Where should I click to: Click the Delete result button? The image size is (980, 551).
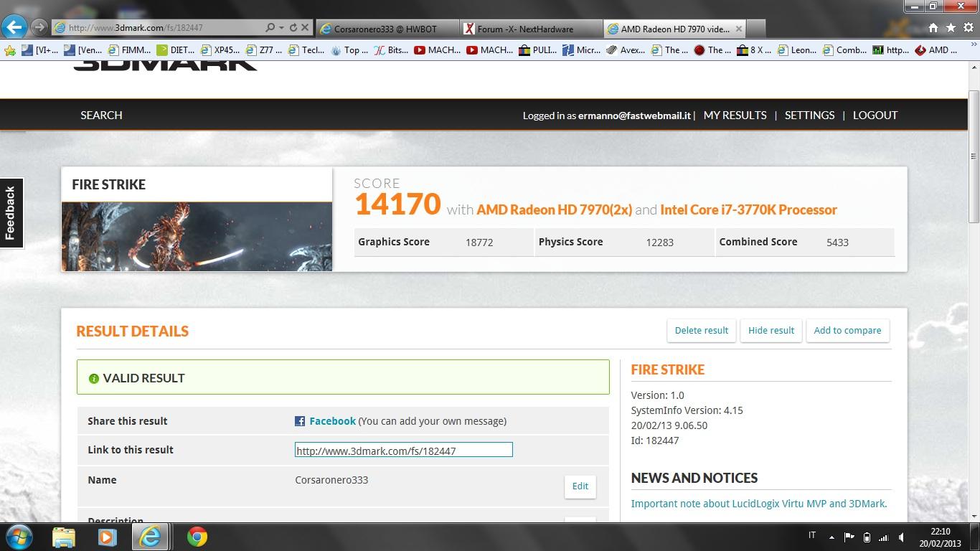[702, 330]
